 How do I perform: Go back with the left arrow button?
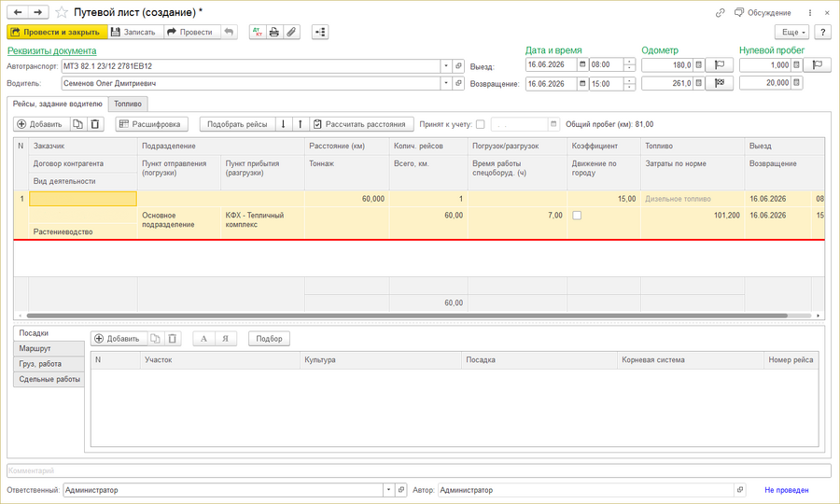(x=17, y=12)
